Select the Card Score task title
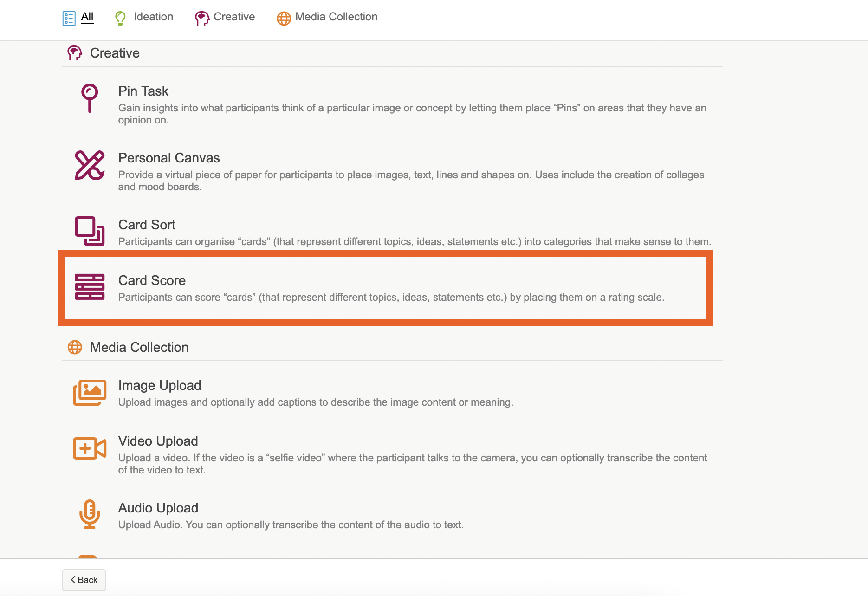Viewport: 868px width, 596px height. pos(152,280)
